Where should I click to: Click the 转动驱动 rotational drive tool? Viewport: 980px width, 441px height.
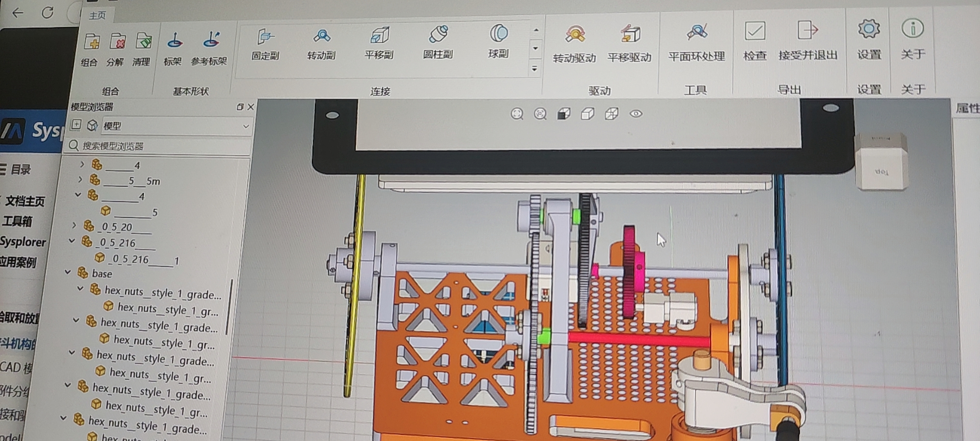pyautogui.click(x=575, y=44)
